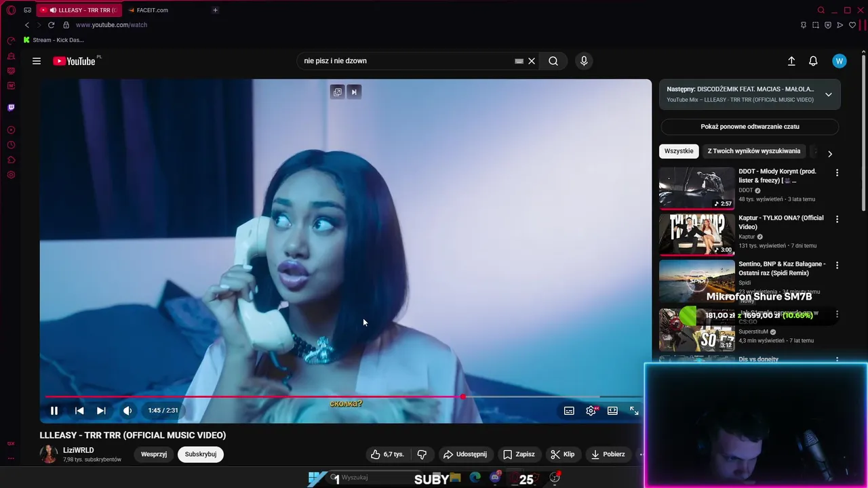The height and width of the screenshot is (488, 868).
Task: Open ad blocker shield icon
Action: coord(828,25)
